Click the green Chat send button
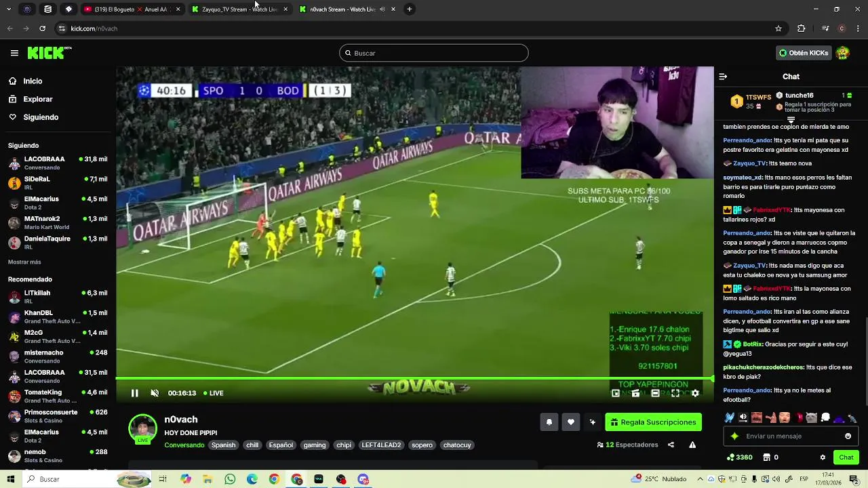The width and height of the screenshot is (868, 488). click(846, 457)
